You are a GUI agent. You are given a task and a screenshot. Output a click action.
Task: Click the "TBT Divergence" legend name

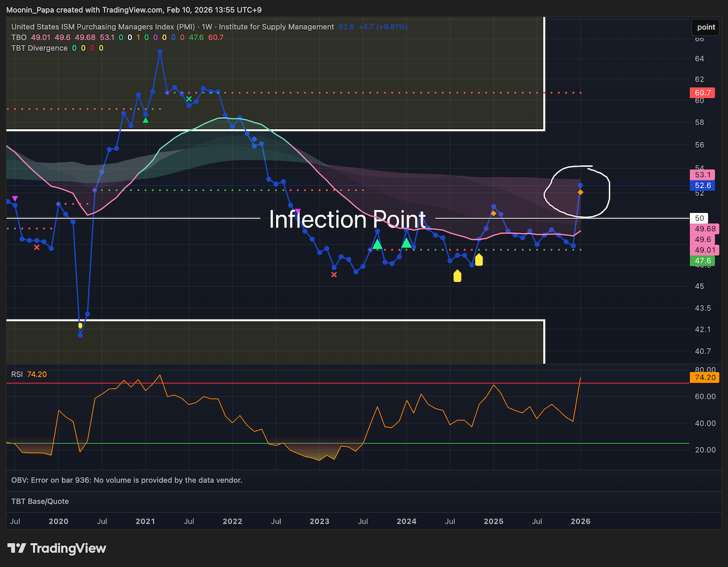tap(39, 48)
